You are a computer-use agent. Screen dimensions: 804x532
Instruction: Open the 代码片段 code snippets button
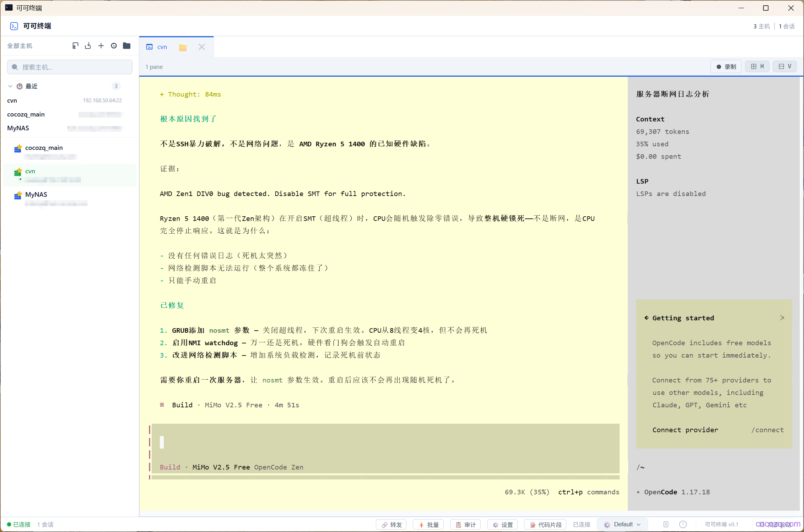click(546, 525)
